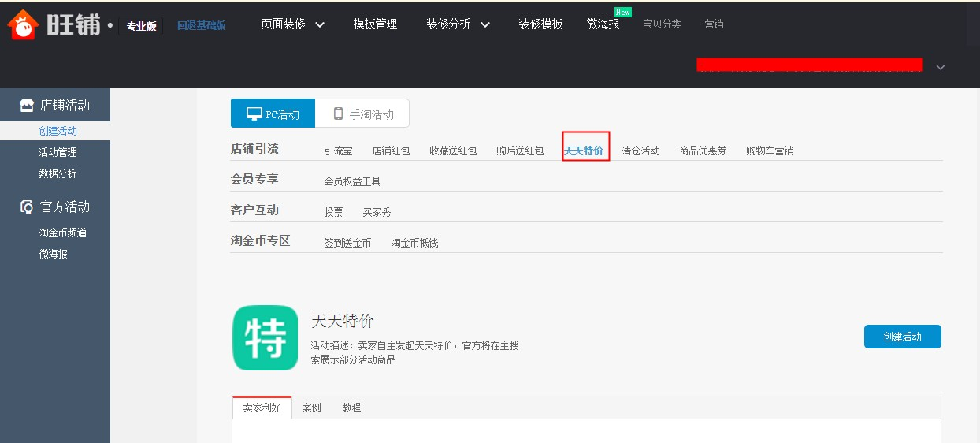Image resolution: width=980 pixels, height=443 pixels.
Task: Choose the 购后送红包 activity
Action: click(520, 151)
